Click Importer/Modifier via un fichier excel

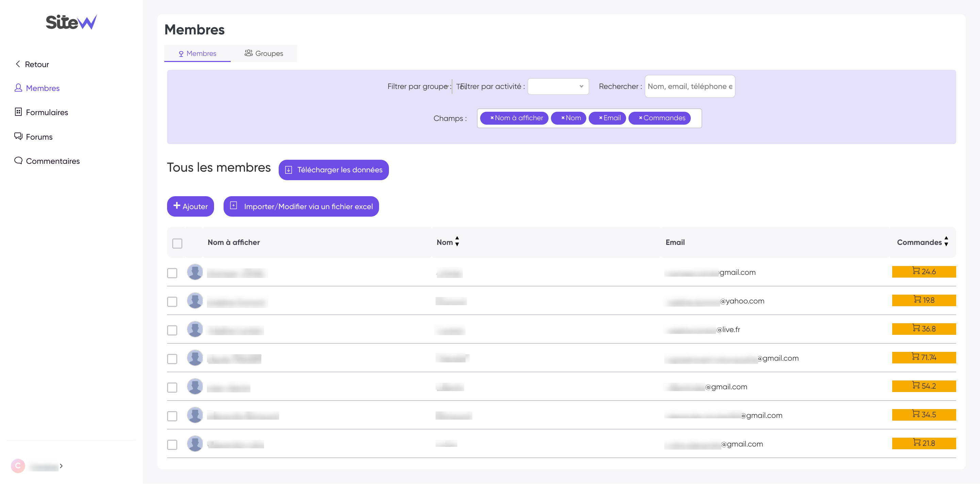[x=301, y=206]
